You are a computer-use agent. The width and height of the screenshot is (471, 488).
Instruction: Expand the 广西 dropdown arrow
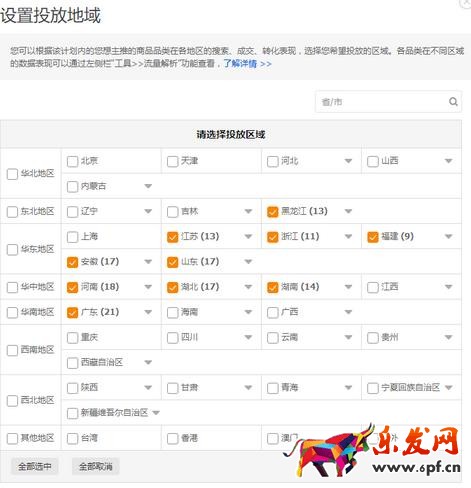[348, 312]
